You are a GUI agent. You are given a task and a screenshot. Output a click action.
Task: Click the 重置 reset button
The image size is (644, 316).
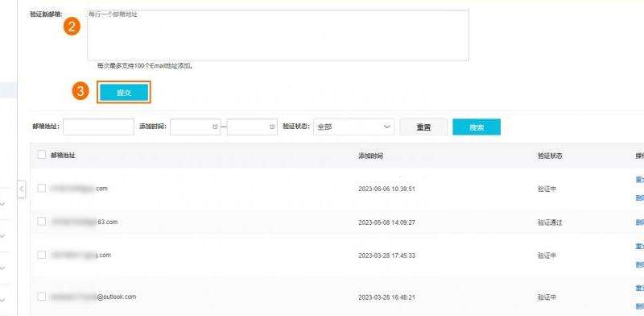click(423, 127)
